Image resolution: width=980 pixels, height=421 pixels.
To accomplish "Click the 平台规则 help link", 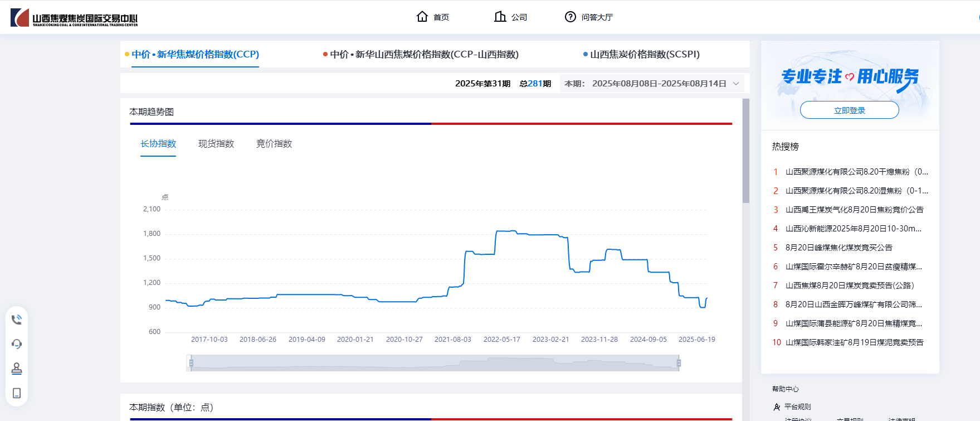I will [x=798, y=407].
